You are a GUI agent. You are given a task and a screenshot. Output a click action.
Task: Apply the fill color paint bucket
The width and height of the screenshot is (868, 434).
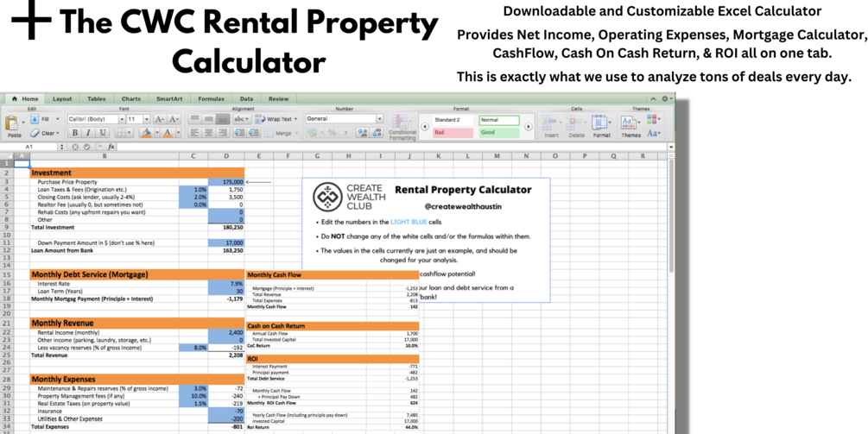(147, 133)
